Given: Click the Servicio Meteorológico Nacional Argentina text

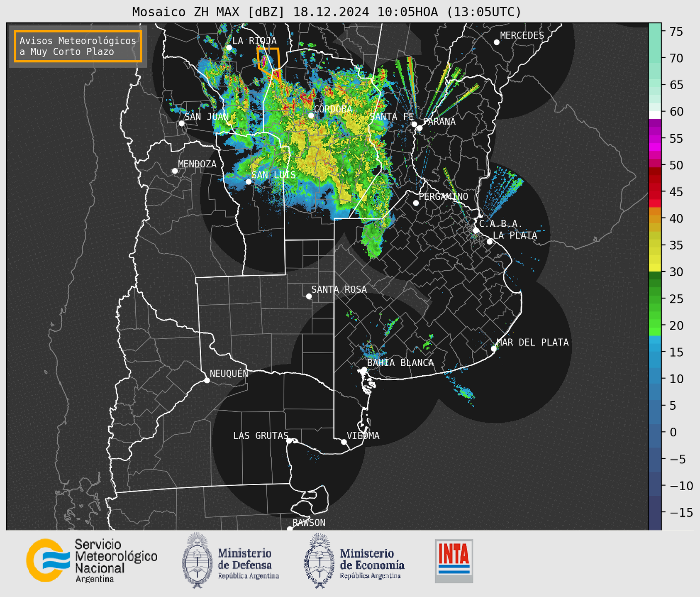Looking at the screenshot, I should click(116, 561).
